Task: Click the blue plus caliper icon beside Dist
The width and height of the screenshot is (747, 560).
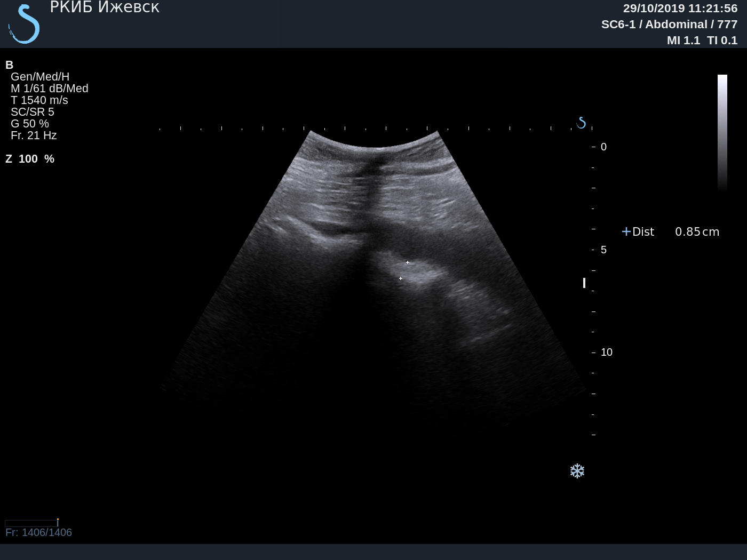Action: (x=626, y=231)
